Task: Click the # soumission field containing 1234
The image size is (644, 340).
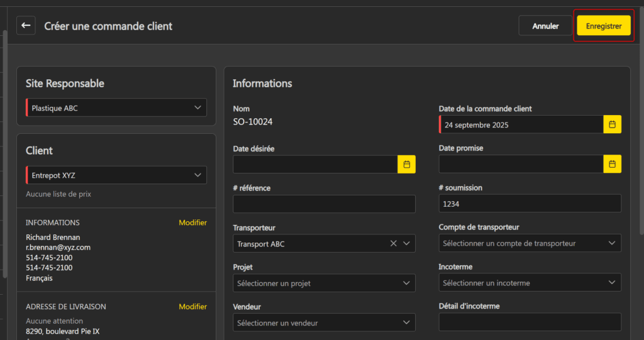Action: (530, 204)
